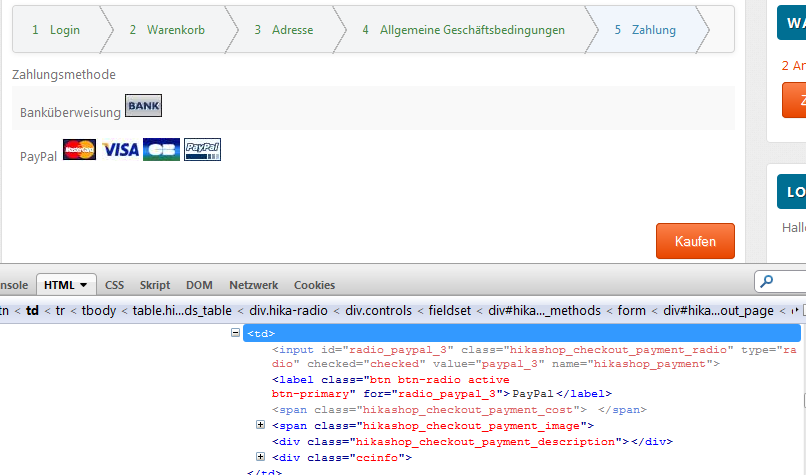The width and height of the screenshot is (806, 475).
Task: Click the tbody breadcrumb element
Action: pos(99,310)
